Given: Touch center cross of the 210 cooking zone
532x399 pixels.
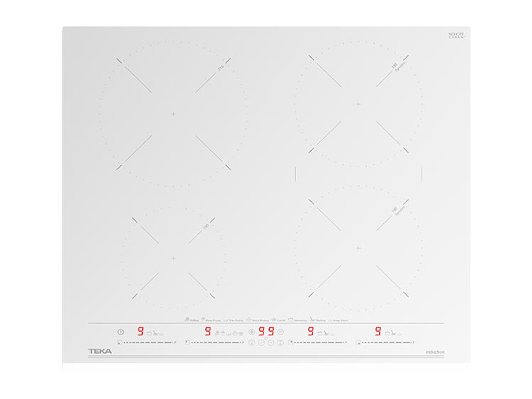Looking at the screenshot, I should tap(174, 114).
